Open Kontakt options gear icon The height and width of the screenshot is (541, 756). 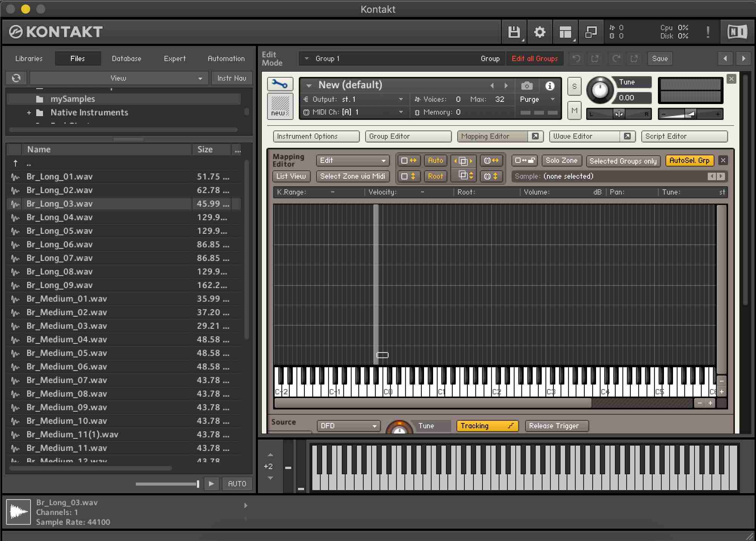[x=540, y=32]
